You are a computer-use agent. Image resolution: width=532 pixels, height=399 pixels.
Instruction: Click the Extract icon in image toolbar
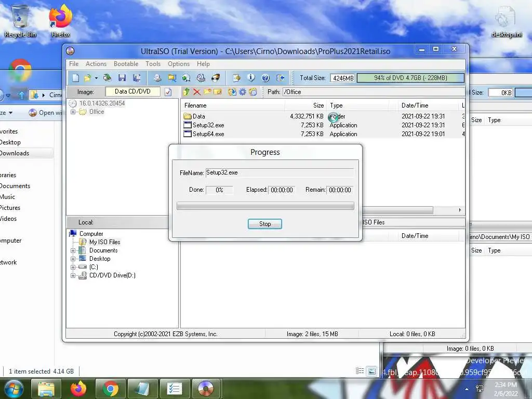coord(232,92)
